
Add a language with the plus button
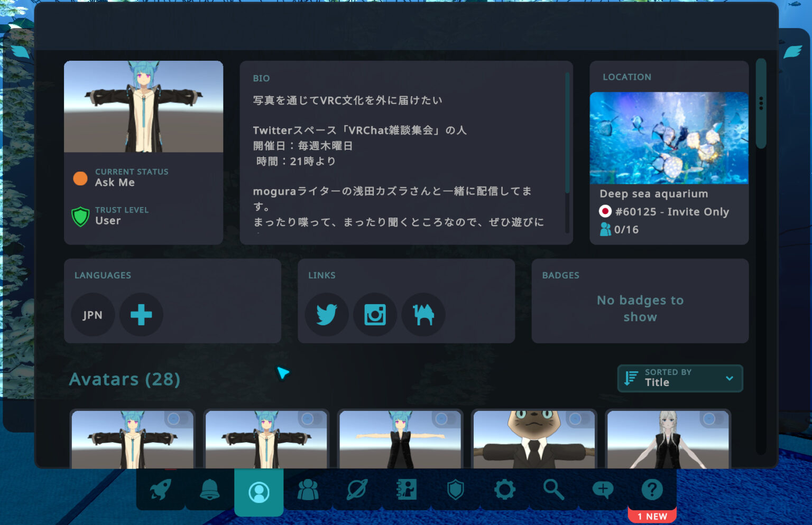click(141, 314)
